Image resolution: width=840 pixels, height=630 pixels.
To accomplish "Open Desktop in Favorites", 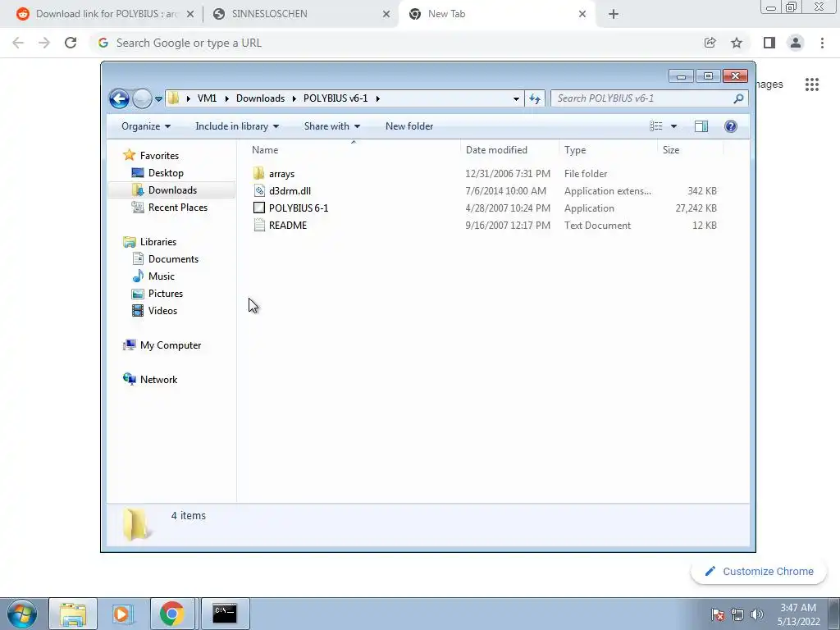I will 166,173.
